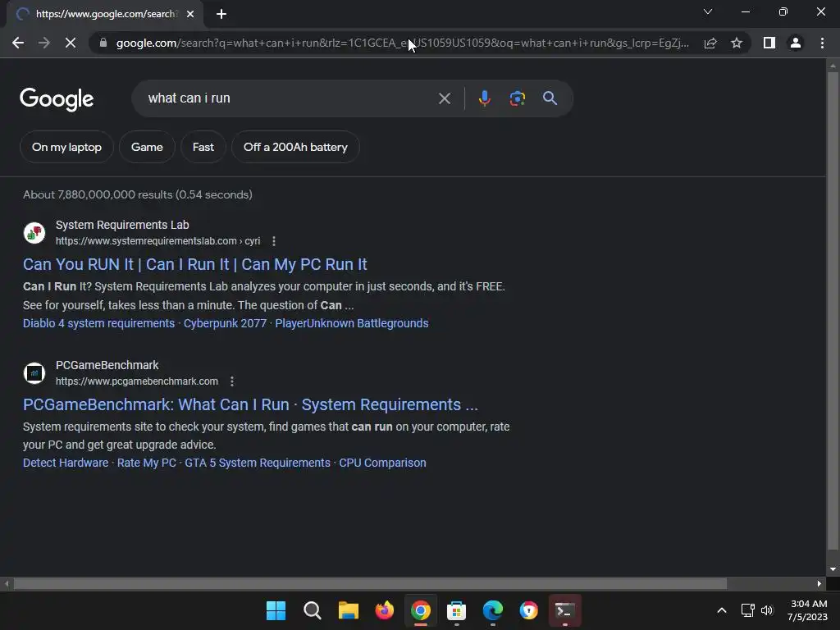The width and height of the screenshot is (840, 630).
Task: Open PCGameBenchmark result options menu
Action: tap(232, 381)
